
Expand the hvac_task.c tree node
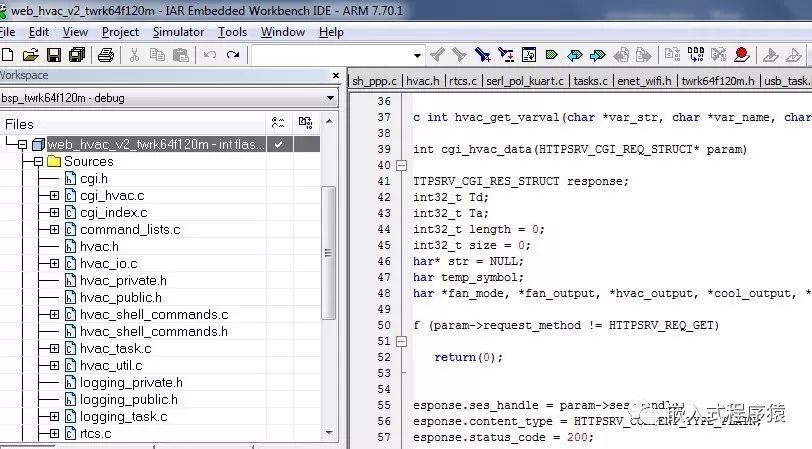tap(54, 349)
